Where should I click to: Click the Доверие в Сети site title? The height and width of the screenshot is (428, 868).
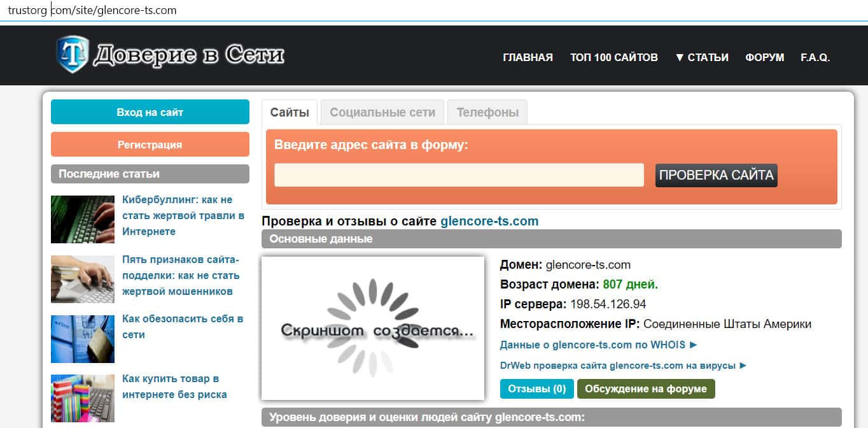tap(189, 55)
